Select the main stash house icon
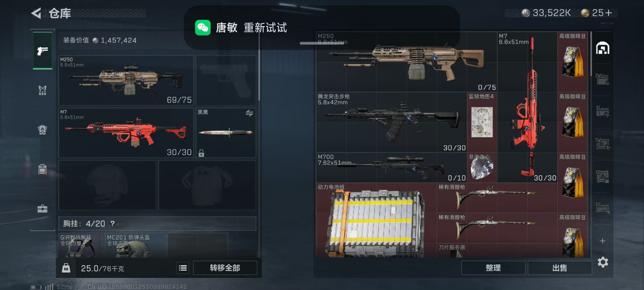 [x=602, y=48]
